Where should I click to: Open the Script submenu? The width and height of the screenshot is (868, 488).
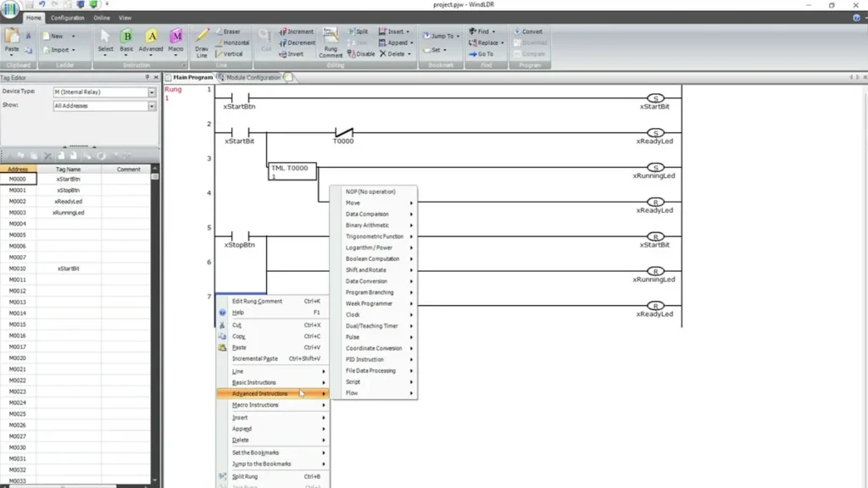[374, 382]
